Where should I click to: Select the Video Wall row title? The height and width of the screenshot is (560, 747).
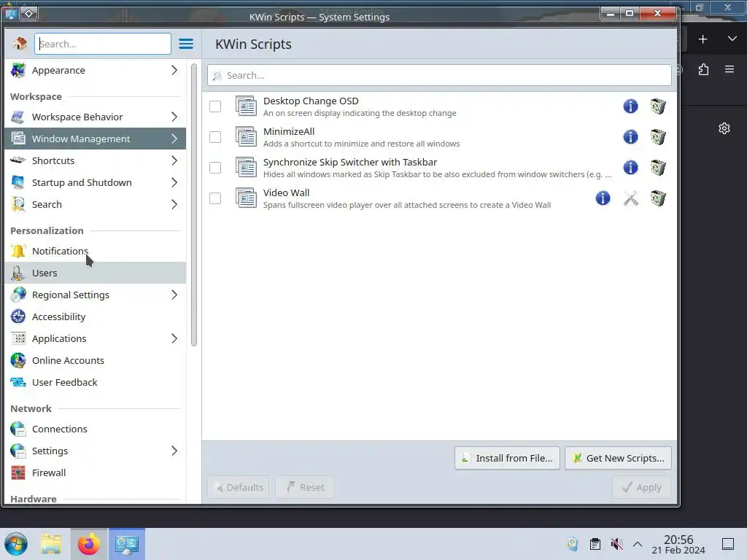click(286, 192)
